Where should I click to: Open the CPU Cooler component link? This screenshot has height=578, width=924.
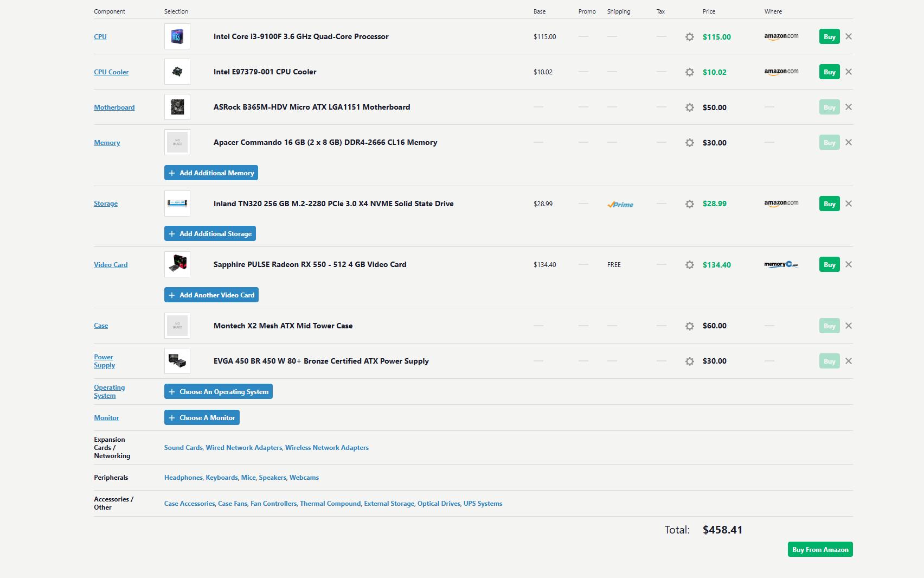111,72
